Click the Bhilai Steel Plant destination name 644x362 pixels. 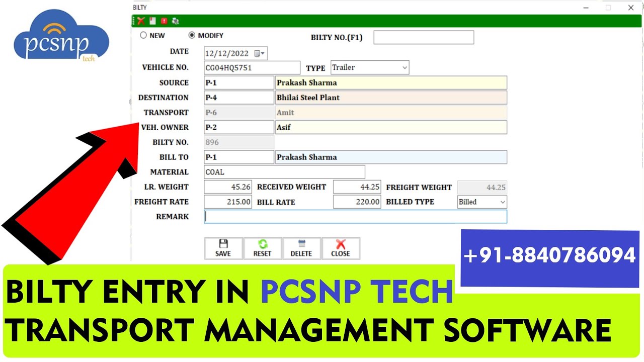391,98
